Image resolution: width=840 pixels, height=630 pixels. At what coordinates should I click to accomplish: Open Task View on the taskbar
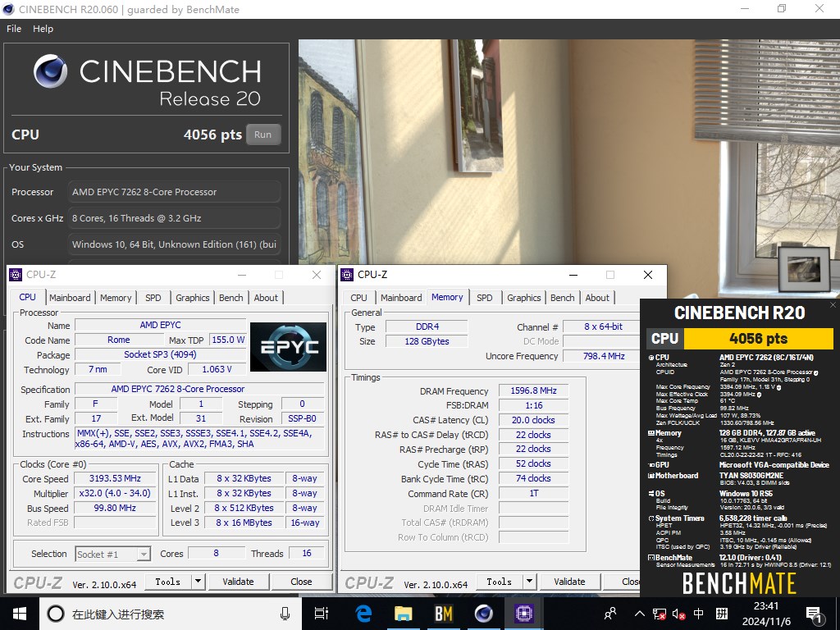click(x=322, y=614)
